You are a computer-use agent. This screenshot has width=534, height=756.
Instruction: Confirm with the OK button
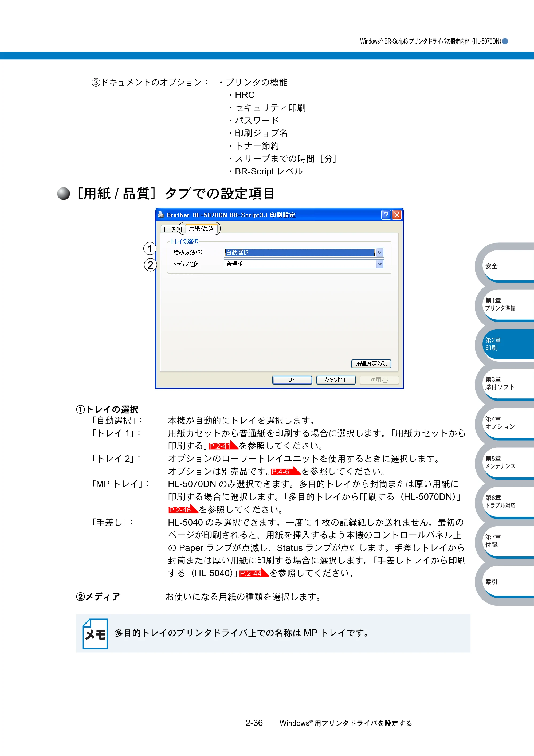pos(292,380)
